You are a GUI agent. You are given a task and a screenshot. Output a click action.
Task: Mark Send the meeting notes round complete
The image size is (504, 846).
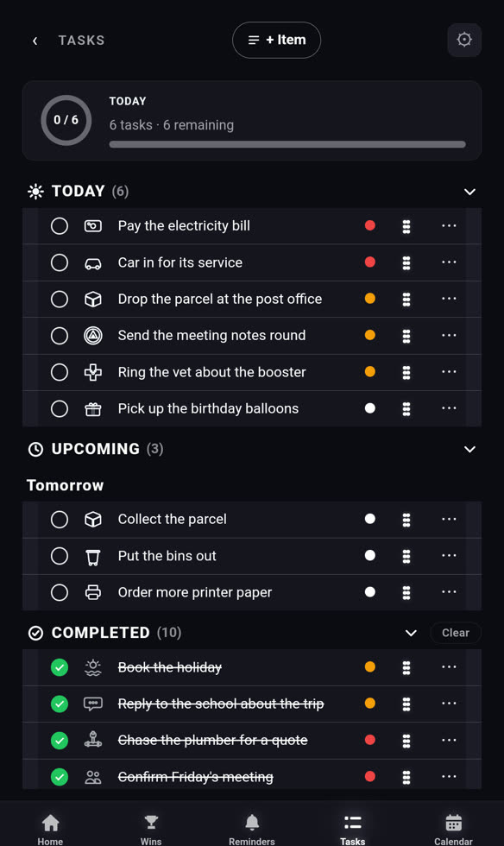pos(60,336)
